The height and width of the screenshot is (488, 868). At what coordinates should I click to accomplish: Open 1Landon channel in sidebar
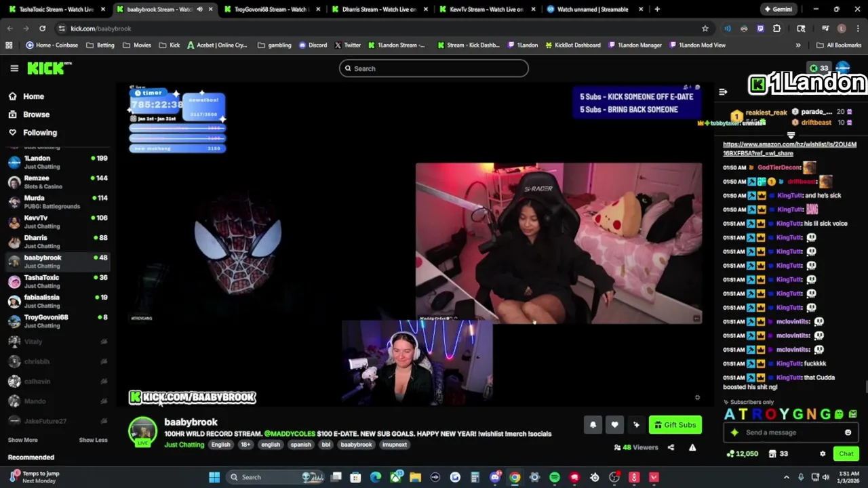pos(58,162)
